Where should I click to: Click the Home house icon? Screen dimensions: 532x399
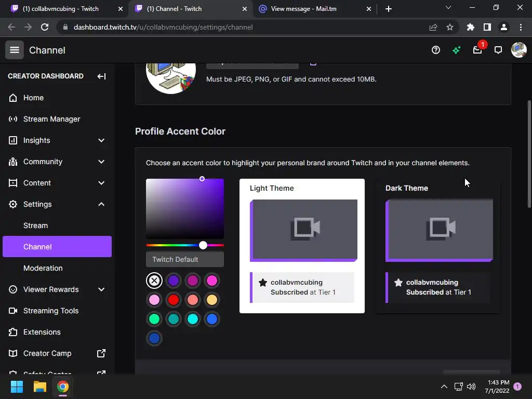click(x=13, y=98)
